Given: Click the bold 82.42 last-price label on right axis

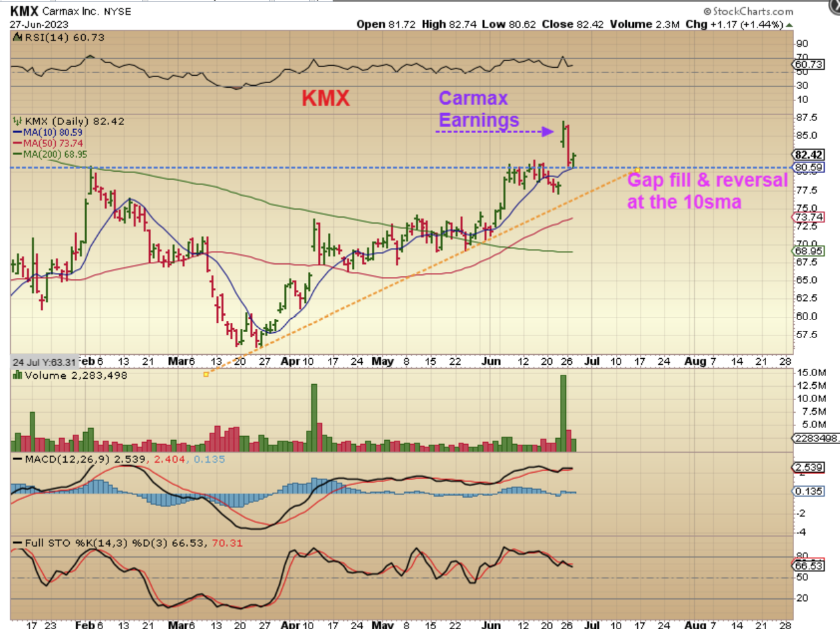Looking at the screenshot, I should (x=807, y=154).
